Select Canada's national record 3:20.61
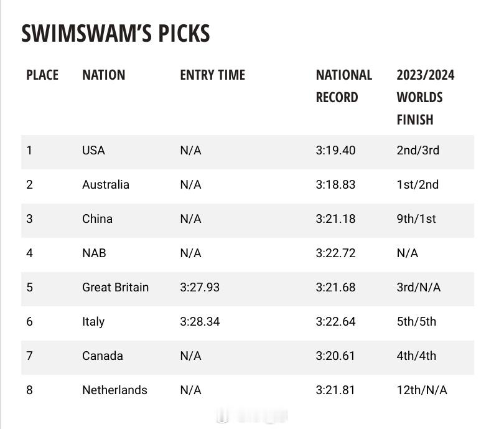 pos(335,356)
